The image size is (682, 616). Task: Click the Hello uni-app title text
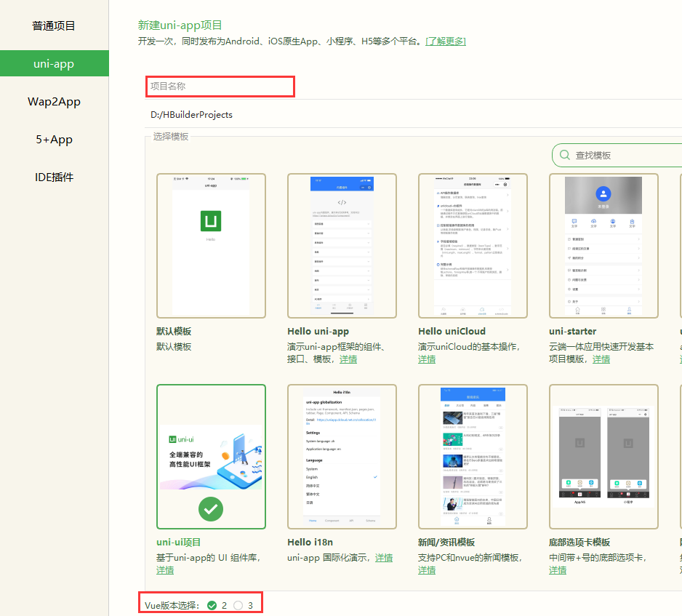pyautogui.click(x=318, y=332)
